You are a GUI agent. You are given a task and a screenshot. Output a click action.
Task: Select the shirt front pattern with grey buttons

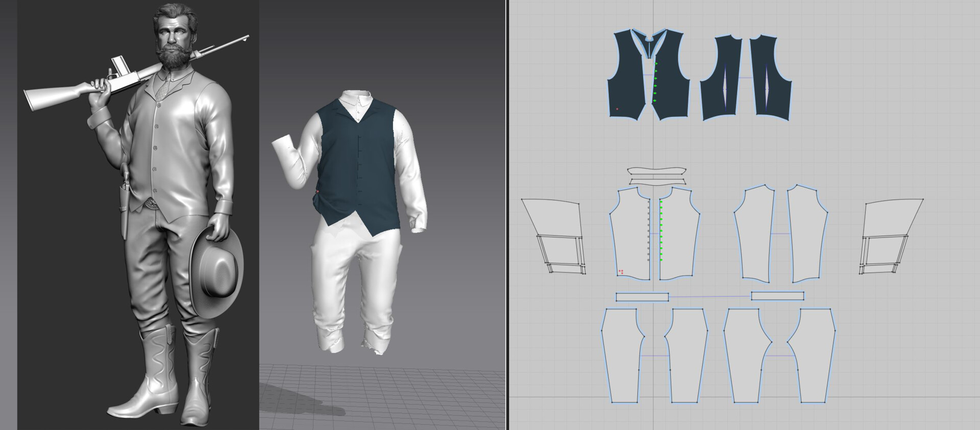pyautogui.click(x=629, y=235)
